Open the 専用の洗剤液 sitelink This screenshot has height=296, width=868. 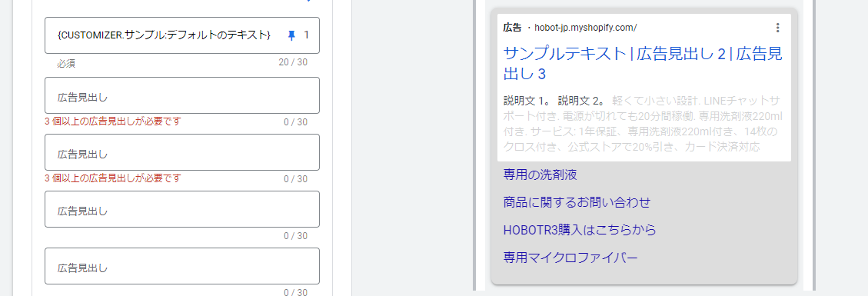[540, 175]
